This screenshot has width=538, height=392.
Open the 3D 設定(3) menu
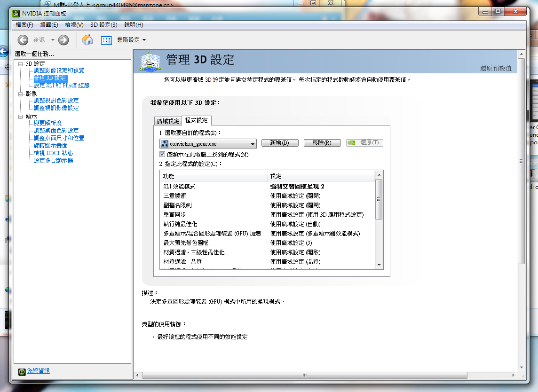coord(104,25)
